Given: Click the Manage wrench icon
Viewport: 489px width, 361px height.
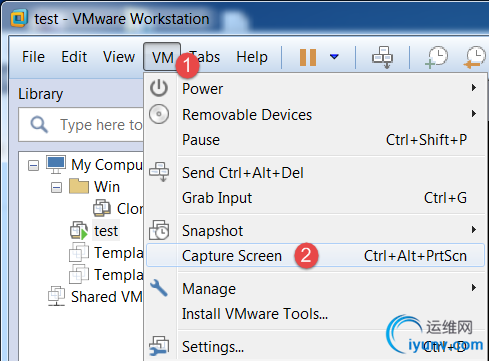Looking at the screenshot, I should tap(159, 288).
